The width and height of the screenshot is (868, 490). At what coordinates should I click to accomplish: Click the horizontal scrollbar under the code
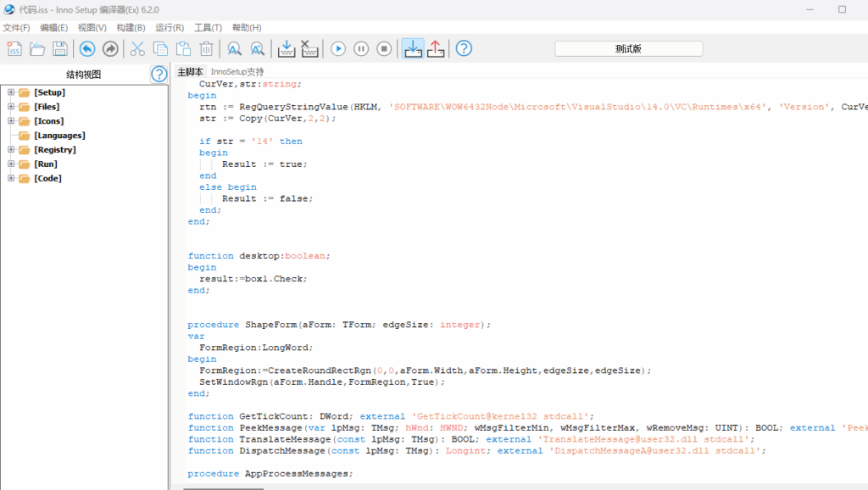(223, 487)
